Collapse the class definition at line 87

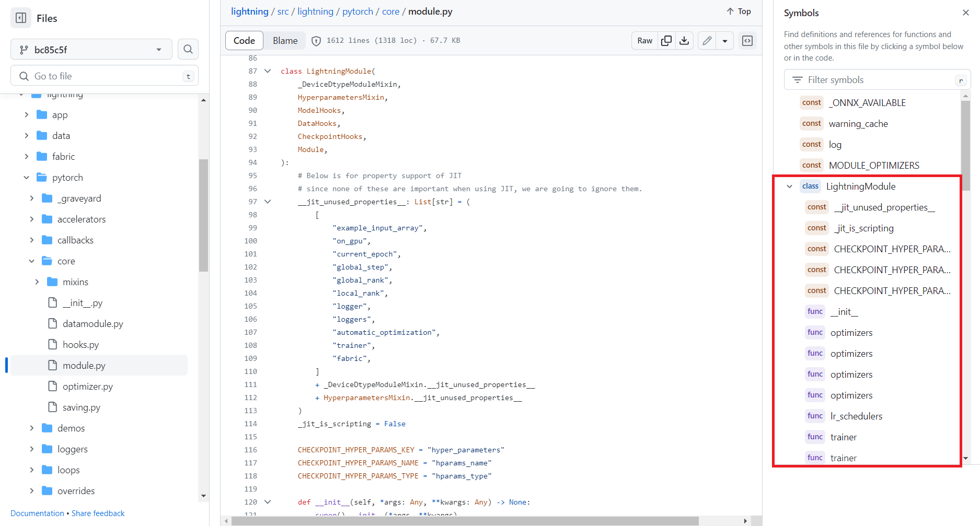(268, 71)
